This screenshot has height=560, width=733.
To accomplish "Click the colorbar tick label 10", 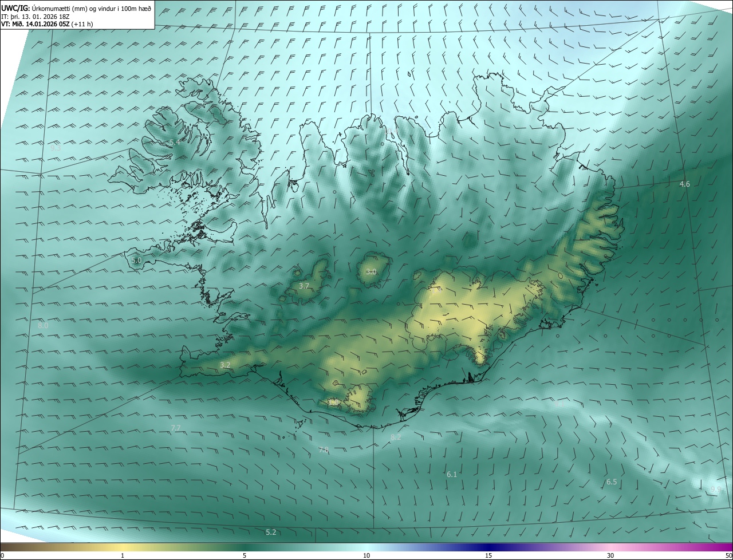I will [366, 555].
